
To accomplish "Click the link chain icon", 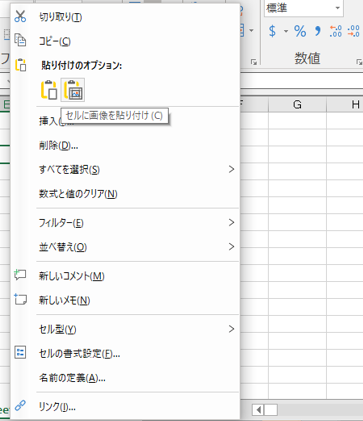I will [20, 406].
